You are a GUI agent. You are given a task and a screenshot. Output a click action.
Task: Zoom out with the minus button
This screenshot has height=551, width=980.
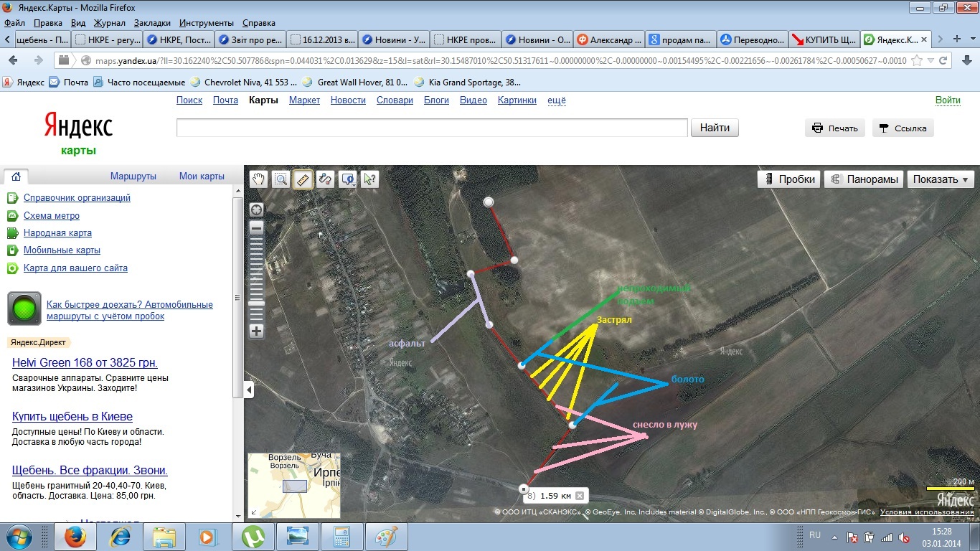pyautogui.click(x=256, y=227)
